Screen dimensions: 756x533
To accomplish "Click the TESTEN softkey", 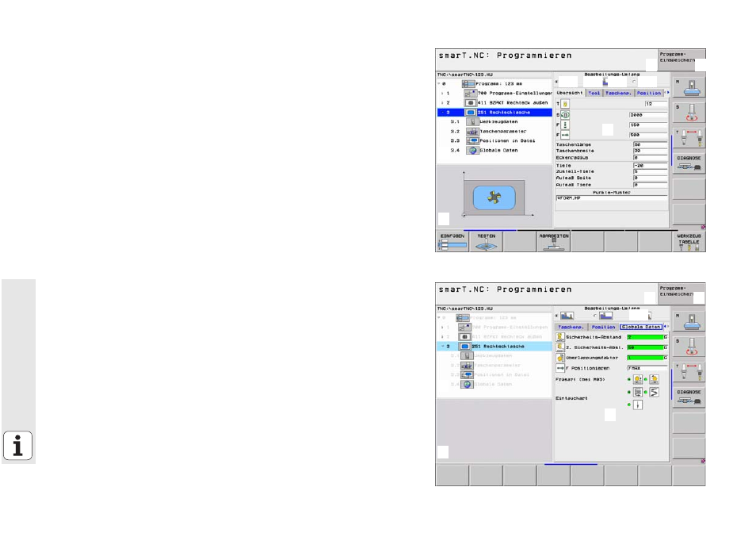I will coord(486,242).
